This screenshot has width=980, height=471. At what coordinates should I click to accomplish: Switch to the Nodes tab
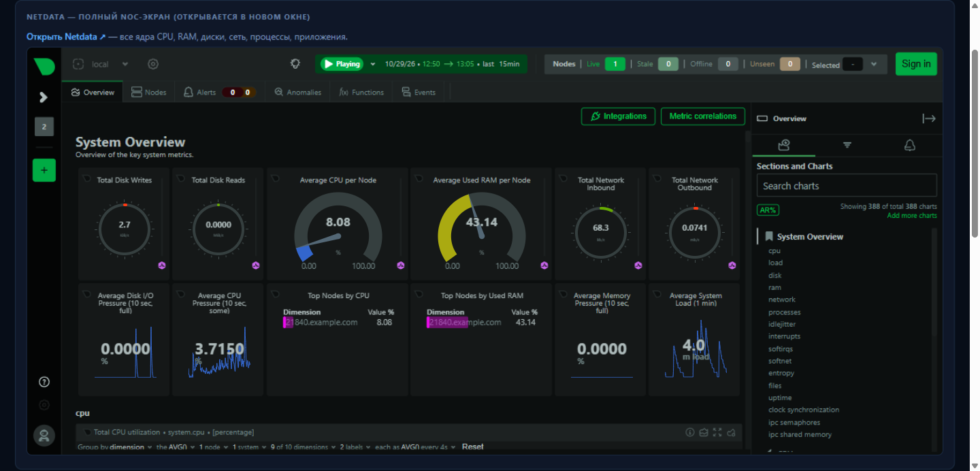pos(149,92)
